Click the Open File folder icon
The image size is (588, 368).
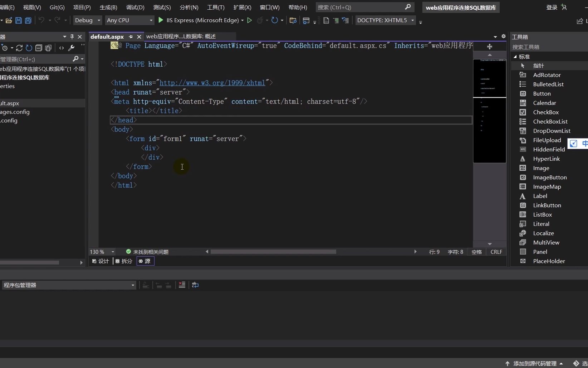coord(9,20)
